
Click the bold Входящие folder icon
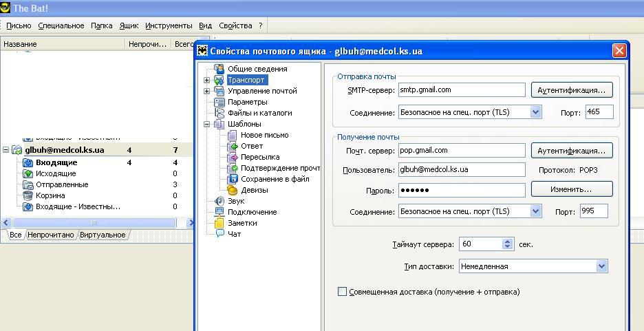point(28,162)
